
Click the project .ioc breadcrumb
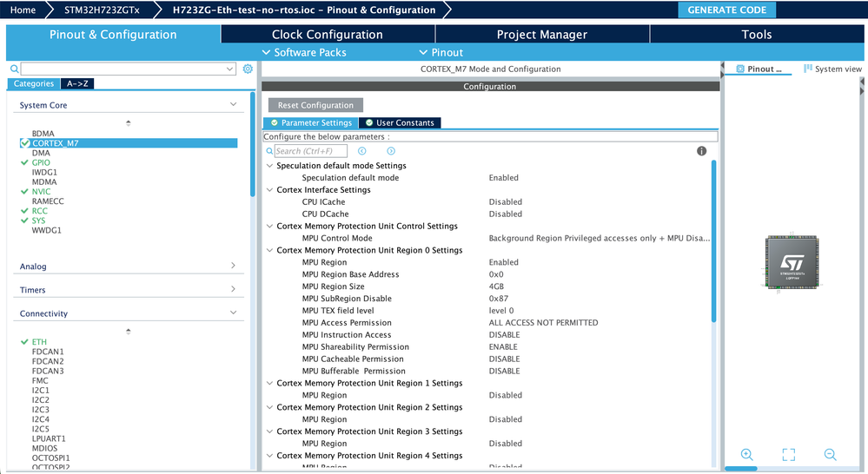[304, 10]
